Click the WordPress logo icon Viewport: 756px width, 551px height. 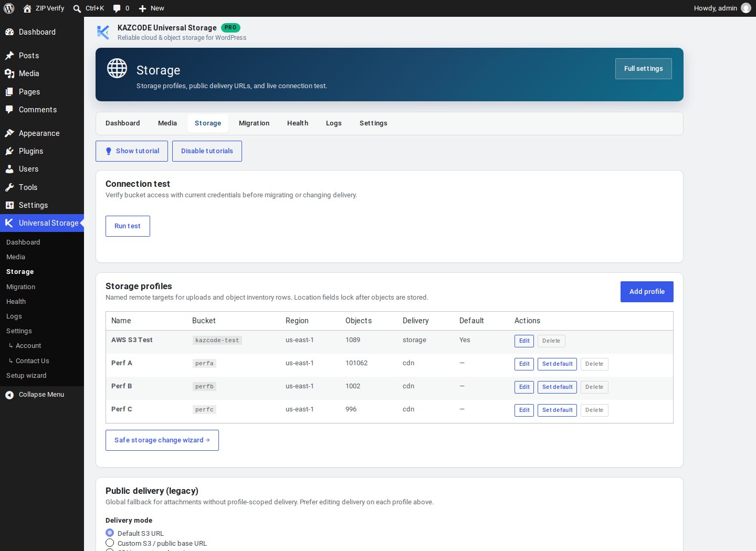[9, 8]
